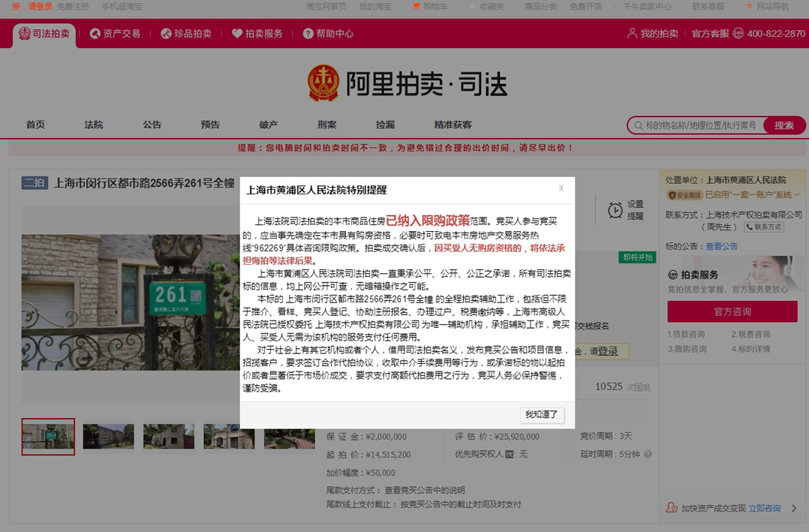
Task: Open the 拍卖服务 tab
Action: pos(257,34)
